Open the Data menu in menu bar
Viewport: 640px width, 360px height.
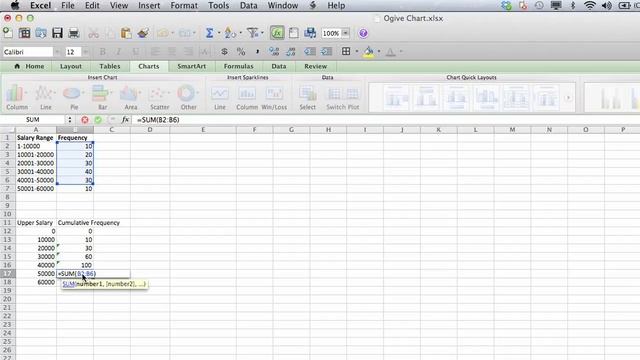pos(249,5)
